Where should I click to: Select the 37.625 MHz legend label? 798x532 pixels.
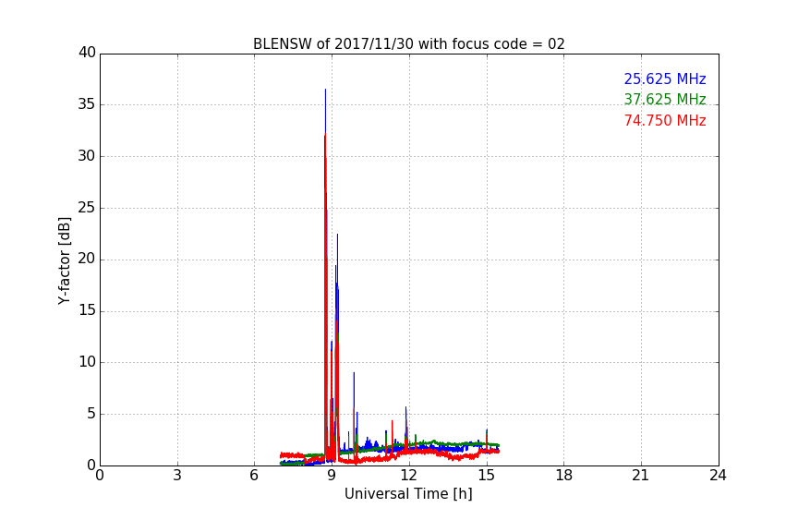(x=665, y=99)
